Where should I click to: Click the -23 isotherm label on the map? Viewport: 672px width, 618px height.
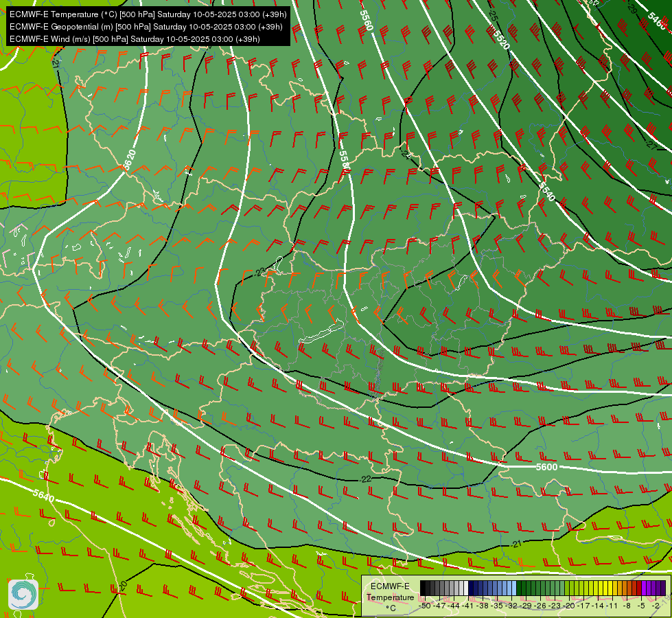(x=259, y=272)
